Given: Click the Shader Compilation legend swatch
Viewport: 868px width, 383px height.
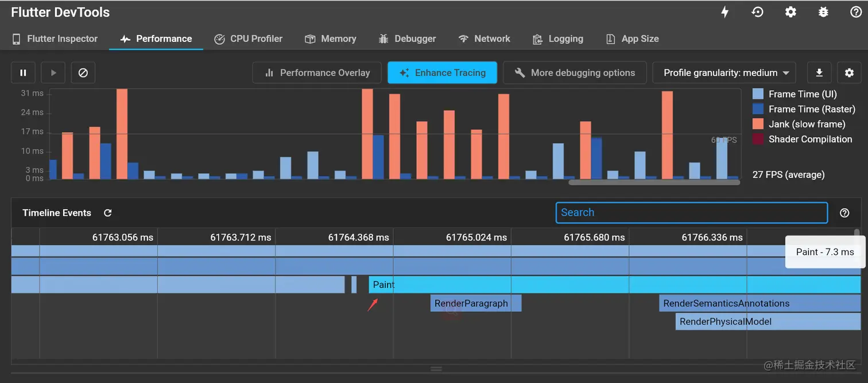Looking at the screenshot, I should point(758,139).
